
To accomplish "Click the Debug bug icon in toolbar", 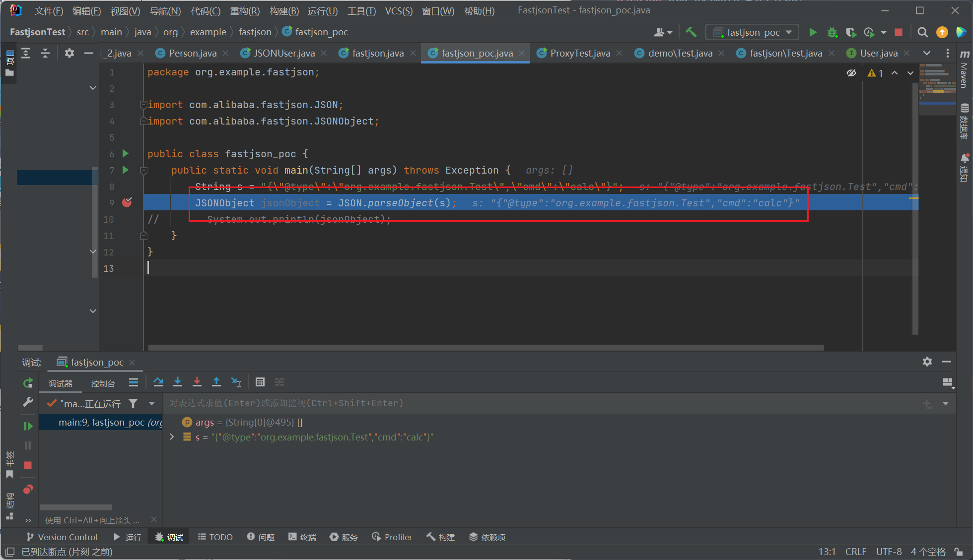I will 832,32.
